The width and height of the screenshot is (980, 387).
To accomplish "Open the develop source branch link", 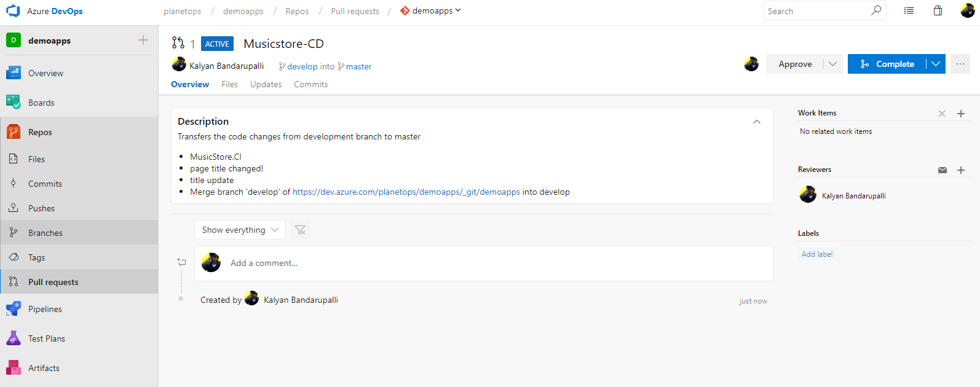I will (298, 66).
